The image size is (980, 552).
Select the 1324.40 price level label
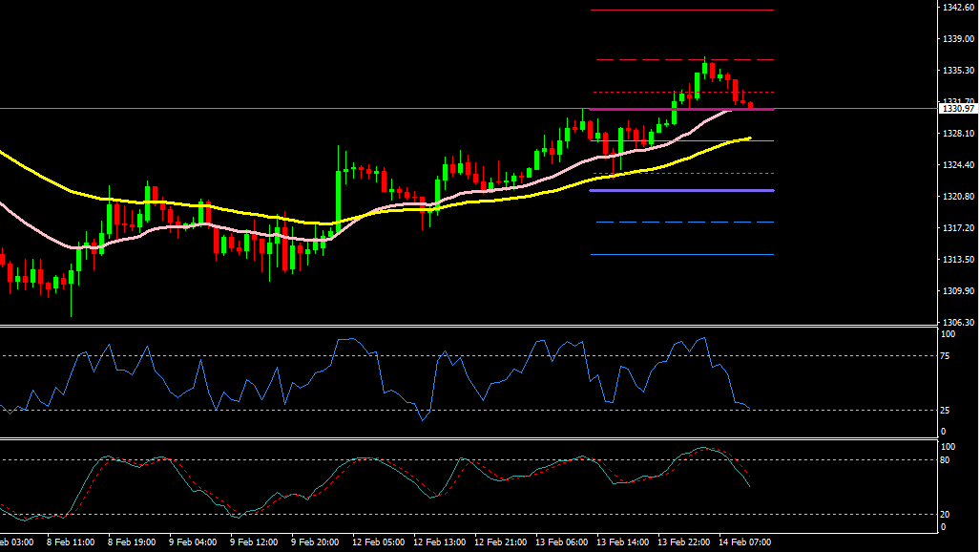pos(958,165)
